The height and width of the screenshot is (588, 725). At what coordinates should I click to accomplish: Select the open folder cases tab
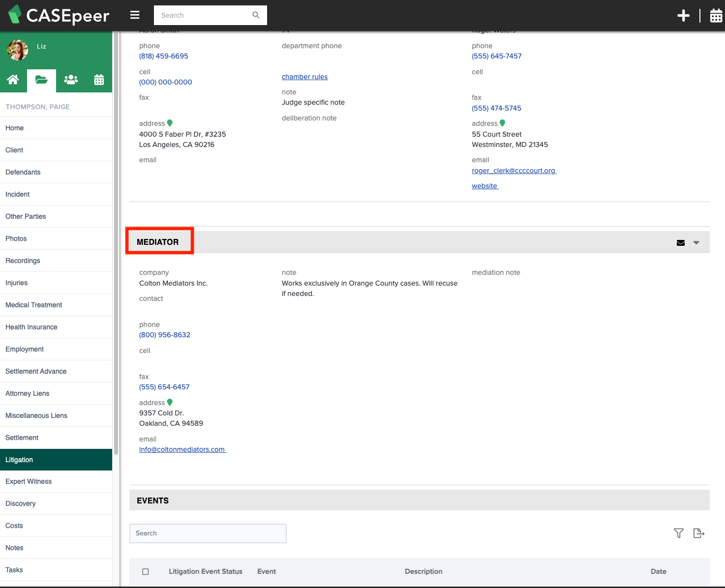point(42,80)
